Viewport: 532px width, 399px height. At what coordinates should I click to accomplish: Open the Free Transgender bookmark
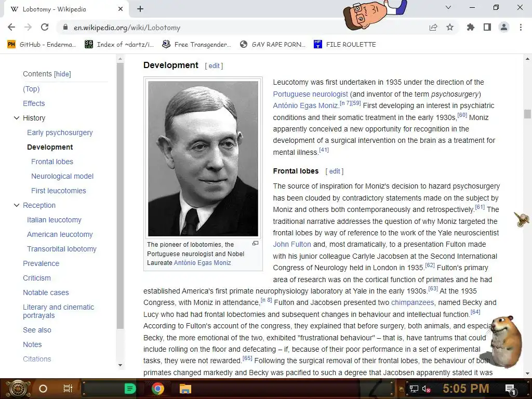pyautogui.click(x=196, y=45)
